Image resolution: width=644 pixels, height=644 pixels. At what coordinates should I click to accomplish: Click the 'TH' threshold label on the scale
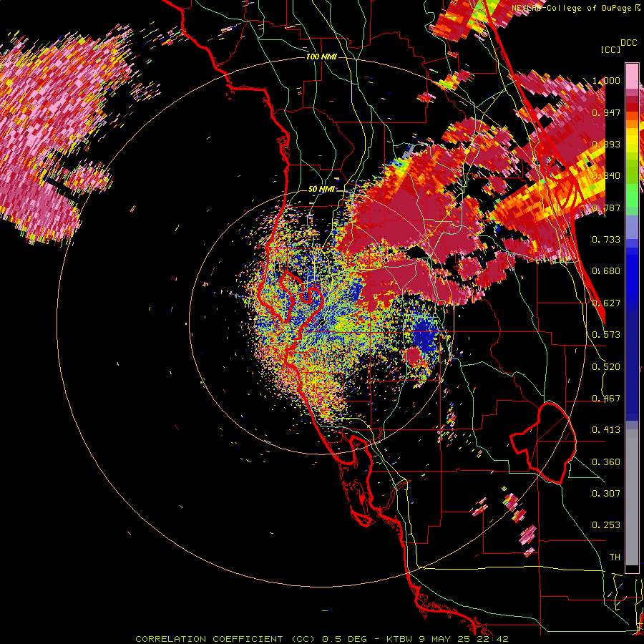pos(615,557)
